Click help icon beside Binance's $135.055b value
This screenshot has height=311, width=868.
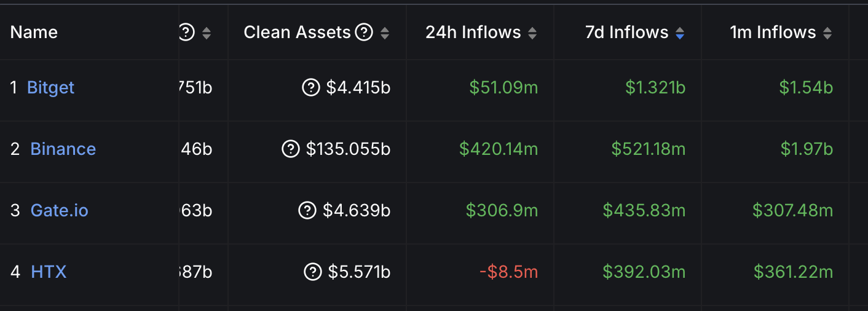[x=291, y=149]
